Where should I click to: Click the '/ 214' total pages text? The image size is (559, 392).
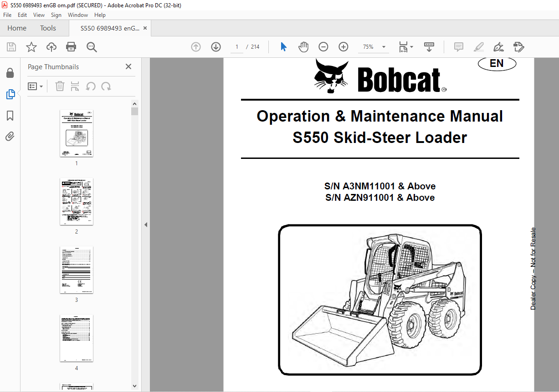point(252,47)
